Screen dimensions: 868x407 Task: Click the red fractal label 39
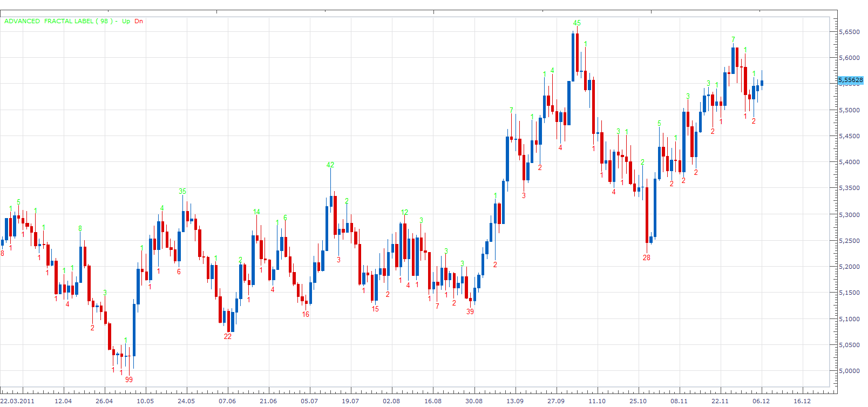(470, 311)
